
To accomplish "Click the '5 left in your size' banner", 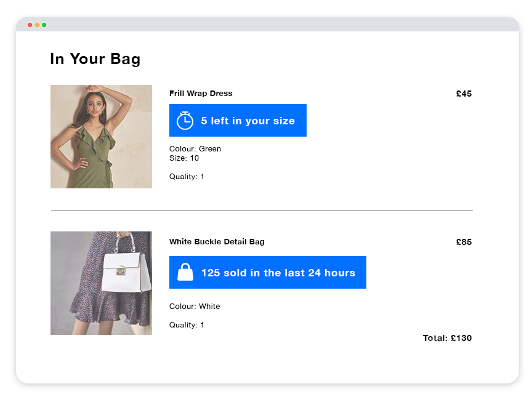I will click(238, 121).
